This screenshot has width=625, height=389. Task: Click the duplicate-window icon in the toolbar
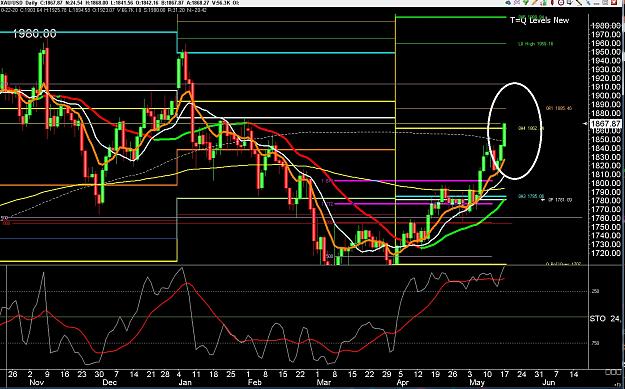[x=570, y=3]
